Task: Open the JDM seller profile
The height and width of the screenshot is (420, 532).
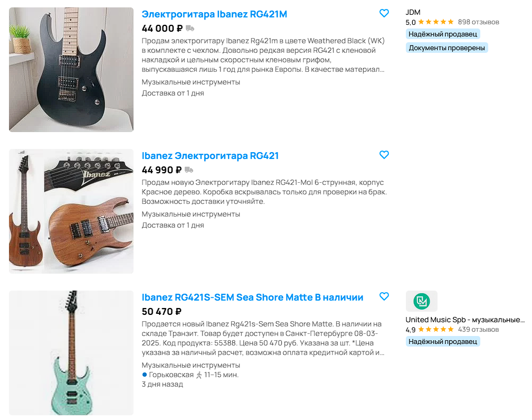Action: (x=413, y=12)
